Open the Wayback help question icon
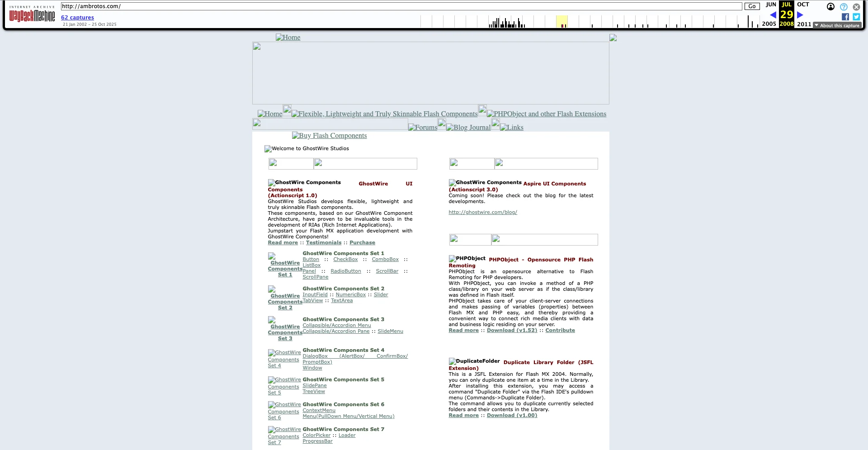The height and width of the screenshot is (450, 868). [844, 7]
